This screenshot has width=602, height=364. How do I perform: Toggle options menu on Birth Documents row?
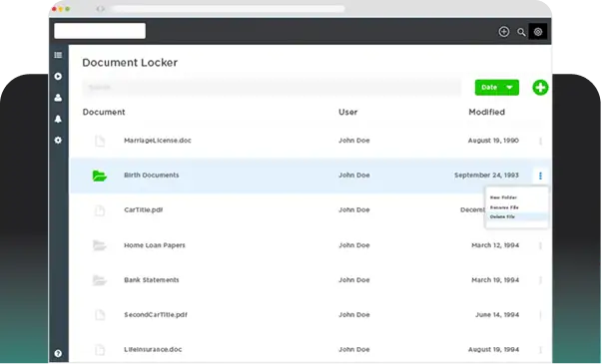540,176
